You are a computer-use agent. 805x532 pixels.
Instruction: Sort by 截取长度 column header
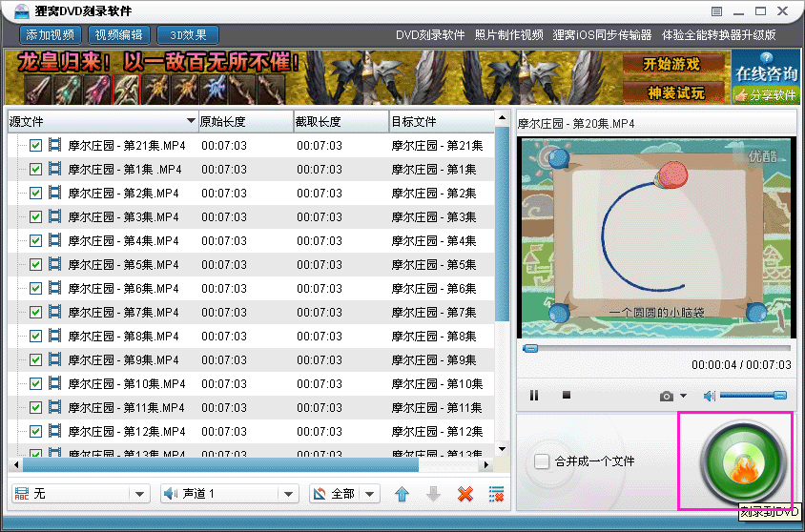pyautogui.click(x=341, y=122)
